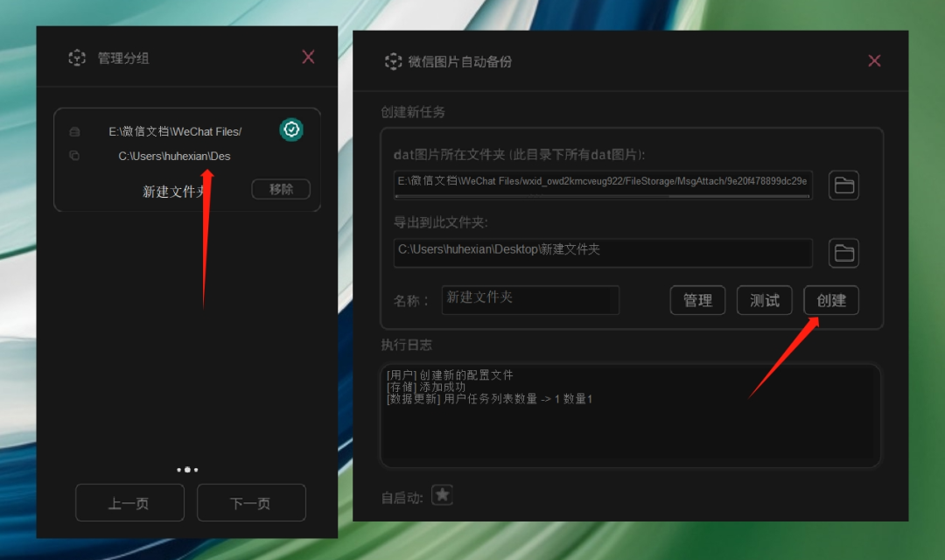Focus the 导出到此文件夹 path field
The image size is (945, 560).
(603, 253)
